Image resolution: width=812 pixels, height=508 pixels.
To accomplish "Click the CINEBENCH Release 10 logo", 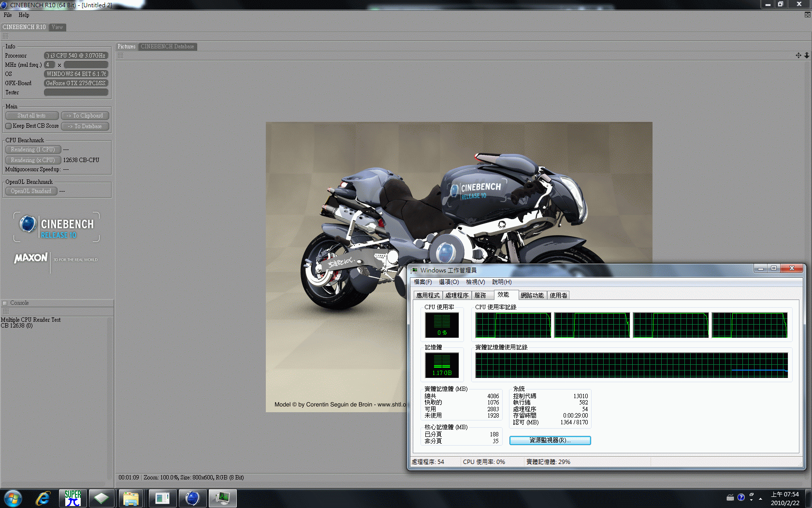I will point(57,227).
